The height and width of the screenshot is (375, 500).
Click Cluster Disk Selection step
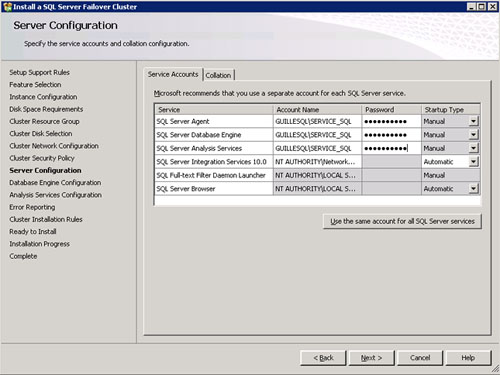tap(41, 134)
